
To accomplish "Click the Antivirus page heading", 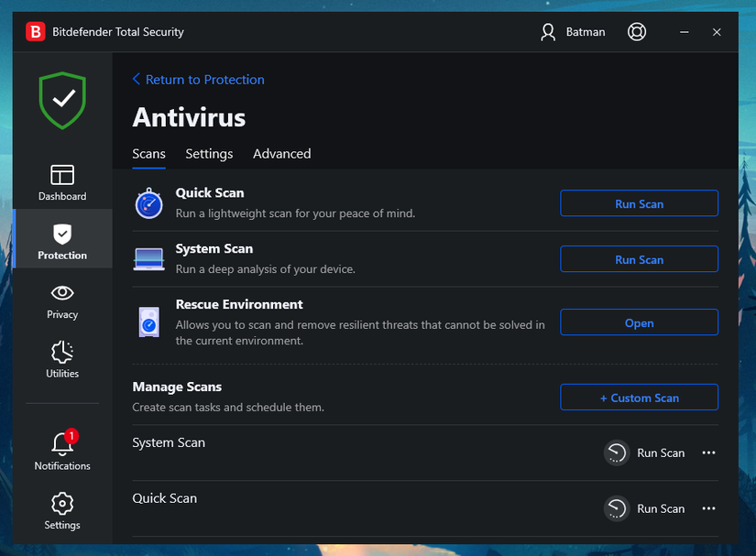I will pos(189,117).
